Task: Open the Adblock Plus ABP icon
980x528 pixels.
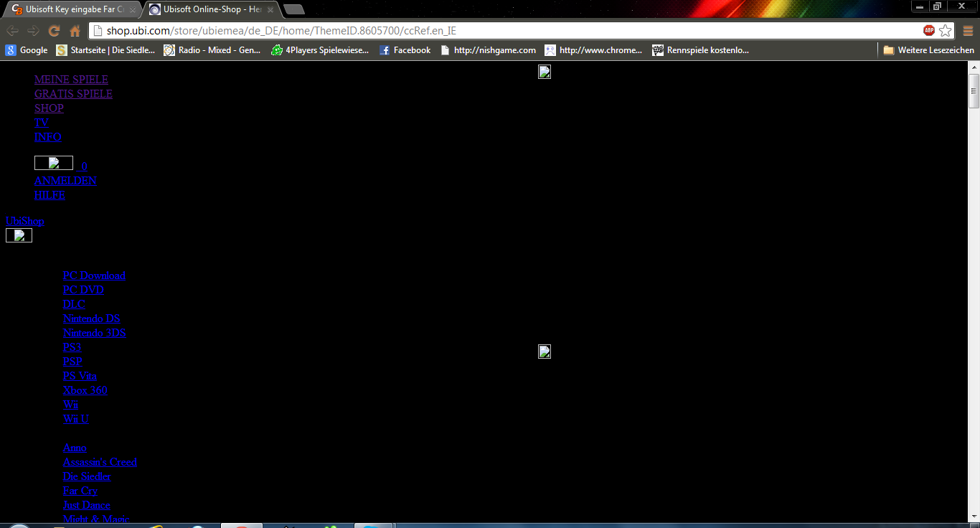Action: point(929,30)
